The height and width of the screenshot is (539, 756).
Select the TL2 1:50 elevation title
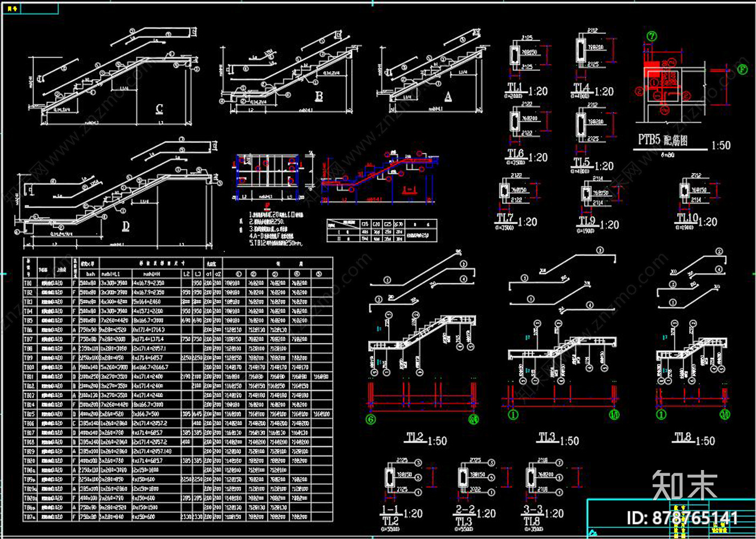(426, 439)
